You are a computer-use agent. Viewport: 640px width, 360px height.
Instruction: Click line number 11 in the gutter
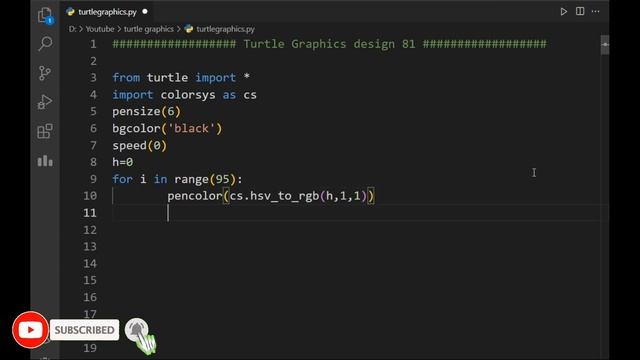pos(90,213)
